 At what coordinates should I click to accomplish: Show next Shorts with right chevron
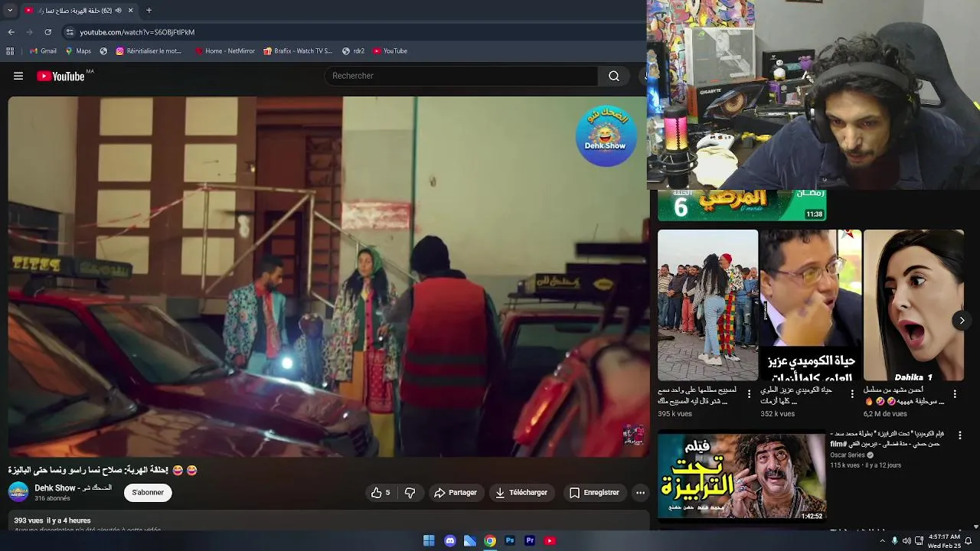(x=962, y=320)
